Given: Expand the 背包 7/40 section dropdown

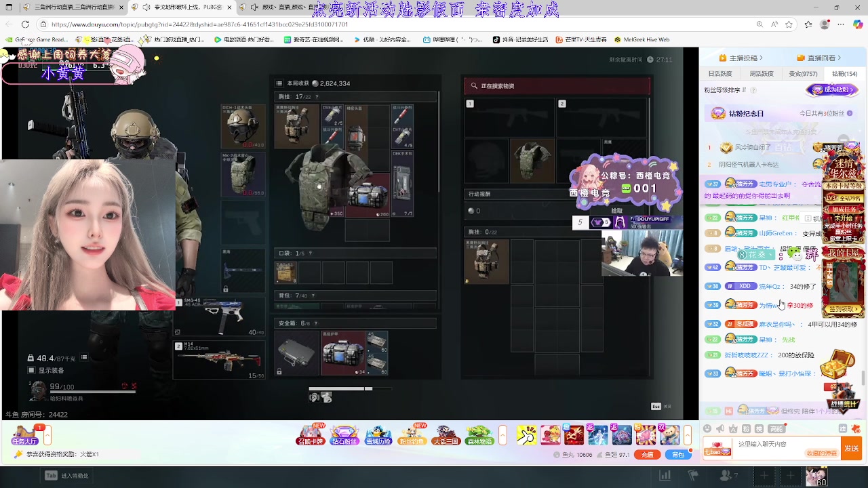Looking at the screenshot, I should pos(313,296).
